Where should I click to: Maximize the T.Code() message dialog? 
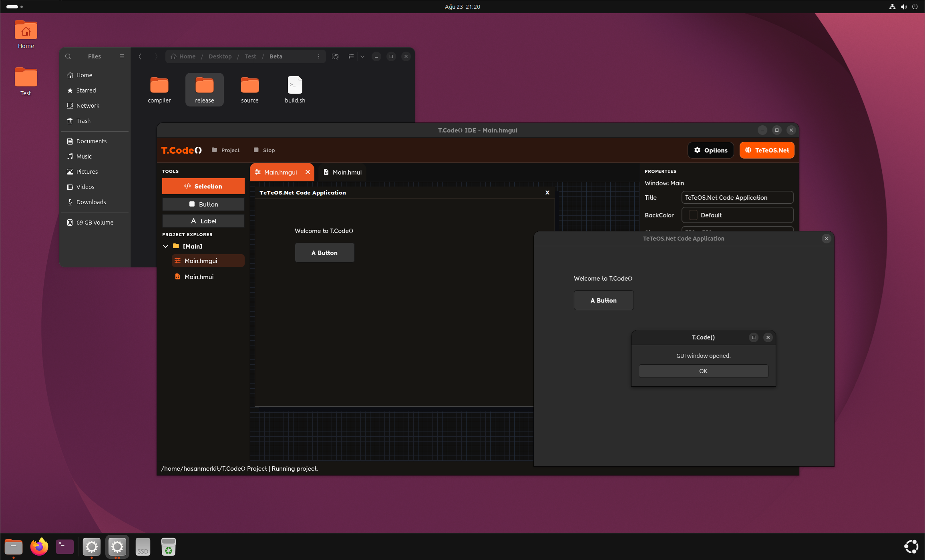coord(754,337)
